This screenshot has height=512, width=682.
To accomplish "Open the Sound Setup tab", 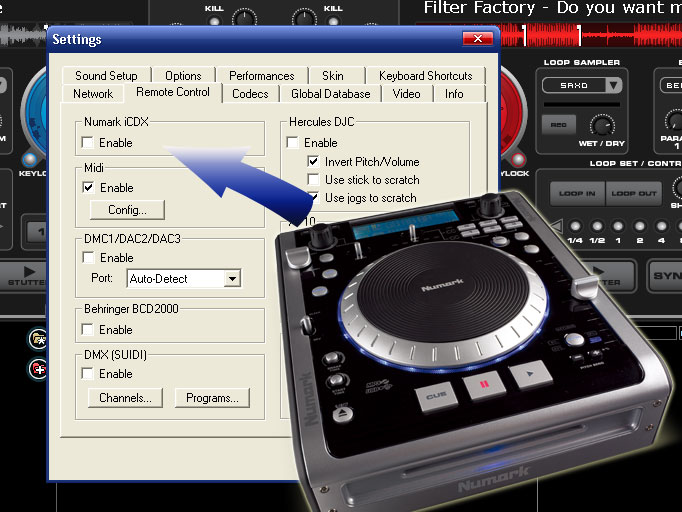I will [107, 76].
